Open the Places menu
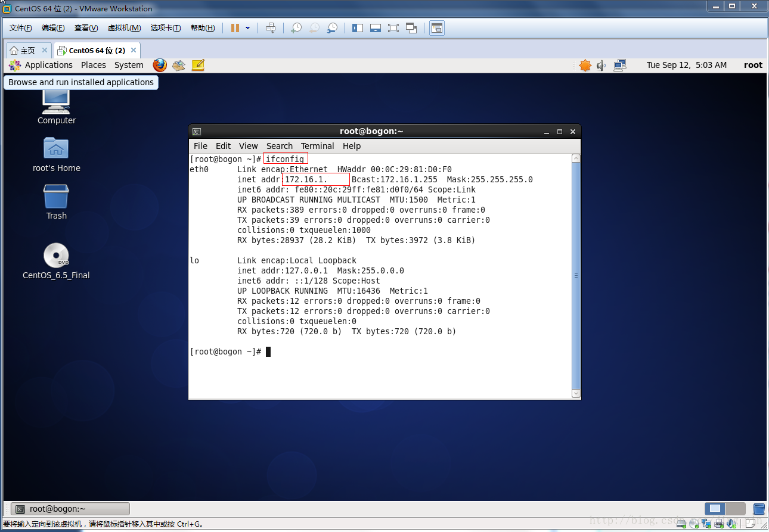This screenshot has width=769, height=532. pos(94,65)
